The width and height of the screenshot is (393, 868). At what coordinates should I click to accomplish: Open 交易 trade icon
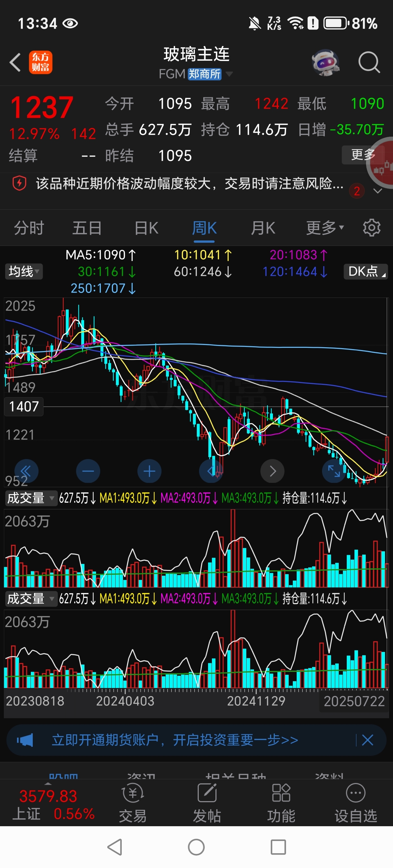(133, 803)
